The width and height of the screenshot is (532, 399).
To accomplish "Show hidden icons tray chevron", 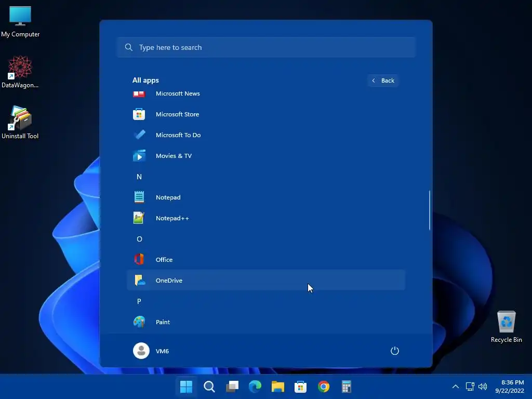I will 456,387.
